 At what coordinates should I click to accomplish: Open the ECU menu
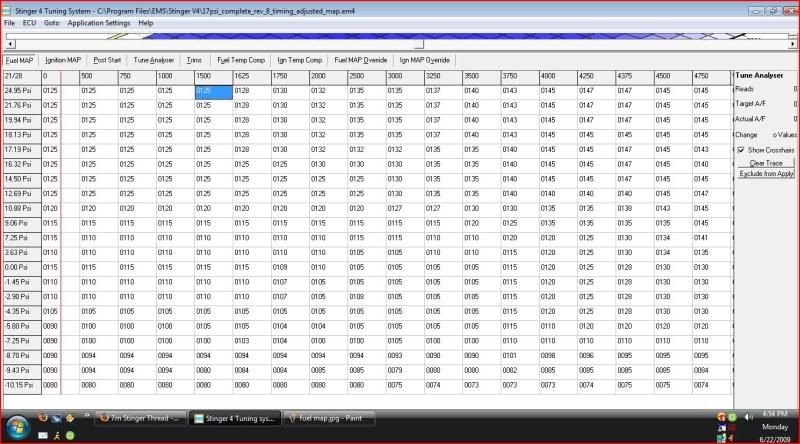coord(29,23)
